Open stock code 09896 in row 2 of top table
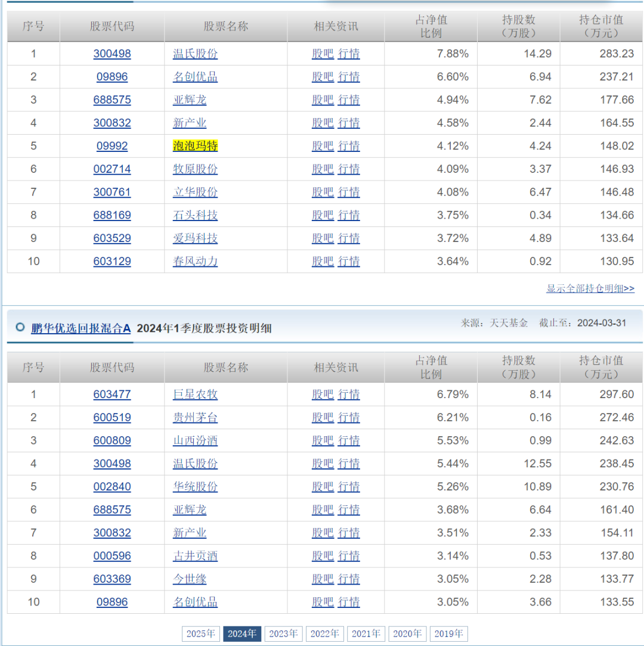 (x=112, y=77)
